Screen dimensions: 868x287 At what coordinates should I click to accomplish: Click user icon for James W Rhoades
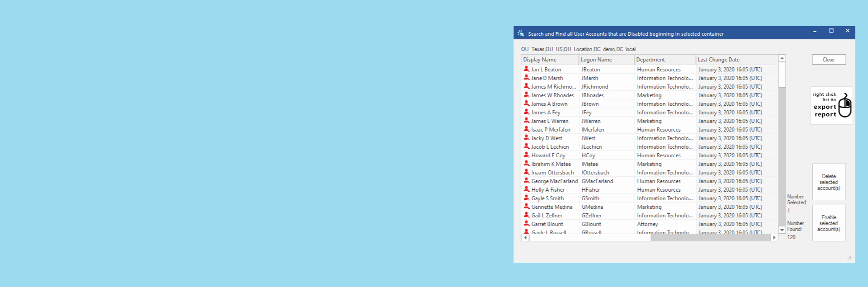tap(527, 95)
